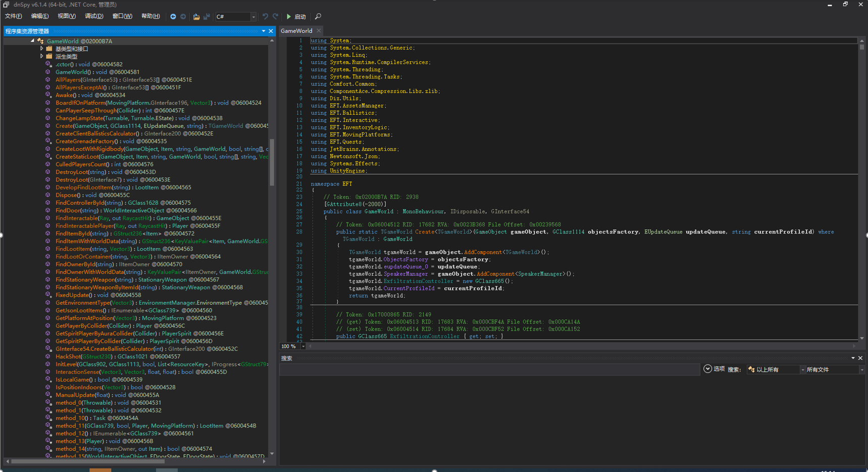The image size is (868, 472).
Task: Click the navigate back arrow icon
Action: tap(173, 17)
